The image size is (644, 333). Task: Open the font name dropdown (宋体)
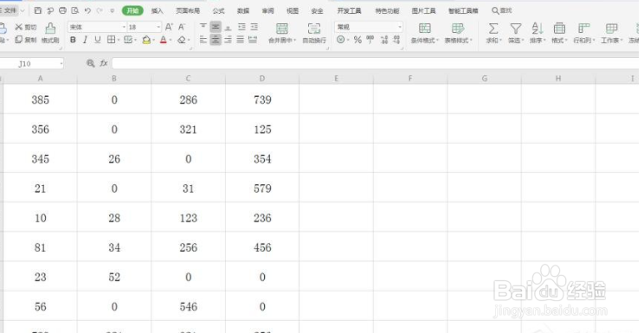pos(124,27)
